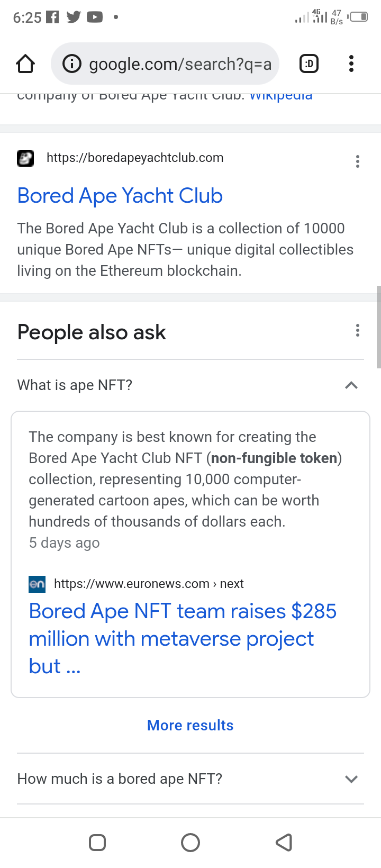Tap the google.com address bar
The width and height of the screenshot is (381, 868).
pyautogui.click(x=180, y=64)
